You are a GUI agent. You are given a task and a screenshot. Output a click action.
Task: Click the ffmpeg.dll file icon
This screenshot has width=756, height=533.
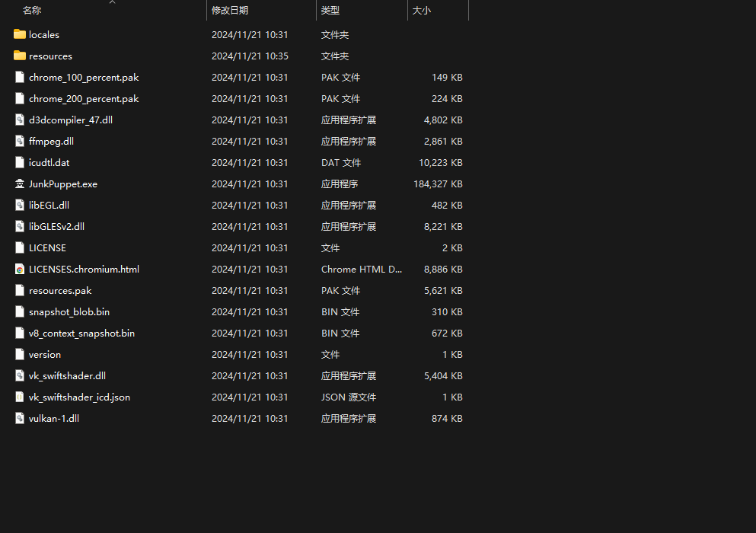point(20,141)
